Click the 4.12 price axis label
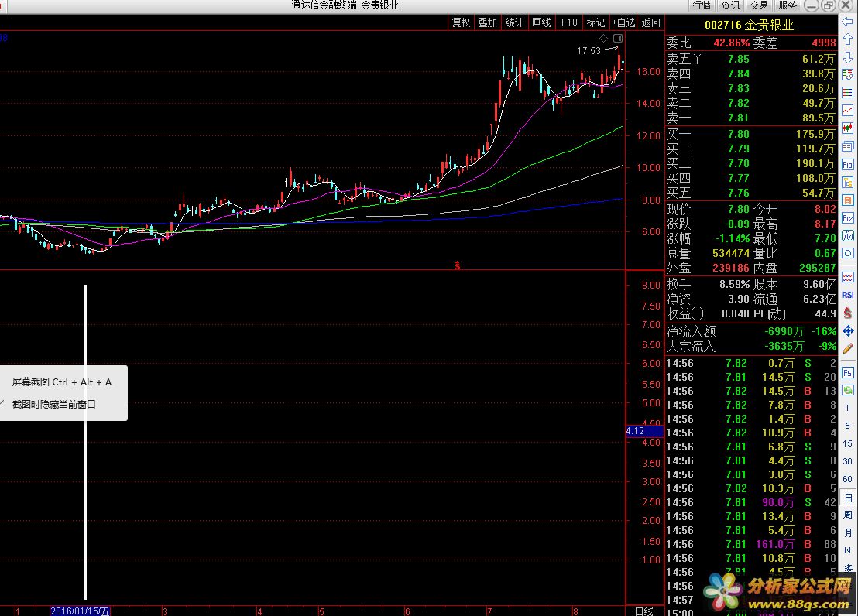The height and width of the screenshot is (616, 858). 644,431
